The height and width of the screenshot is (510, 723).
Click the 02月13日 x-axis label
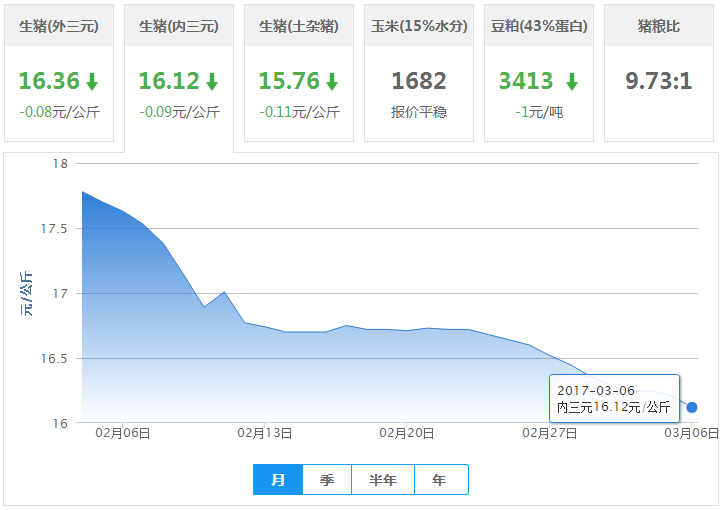(265, 433)
